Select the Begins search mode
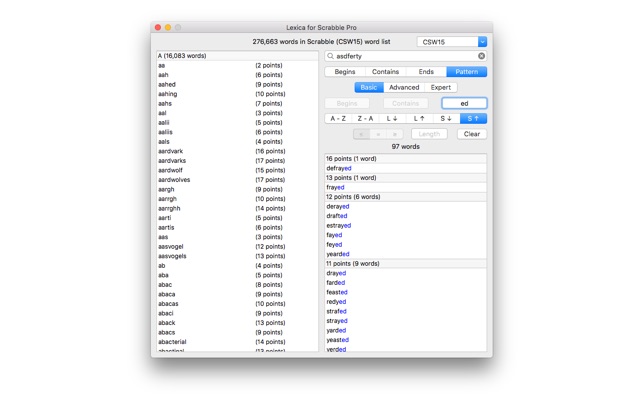Viewport: 643px width, 402px height. [x=345, y=72]
